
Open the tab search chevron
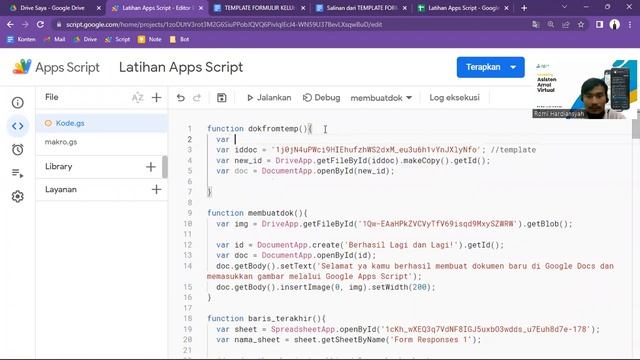[564, 7]
